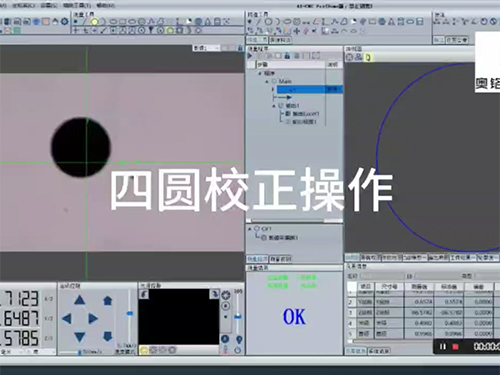The height and width of the screenshot is (375, 500).
Task: Stop the screen recording with red button
Action: point(455,347)
